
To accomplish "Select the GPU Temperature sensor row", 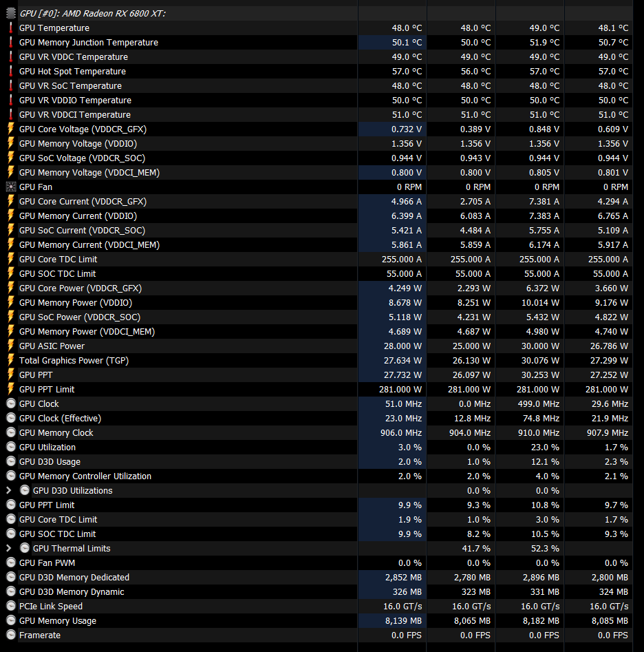I will [319, 28].
